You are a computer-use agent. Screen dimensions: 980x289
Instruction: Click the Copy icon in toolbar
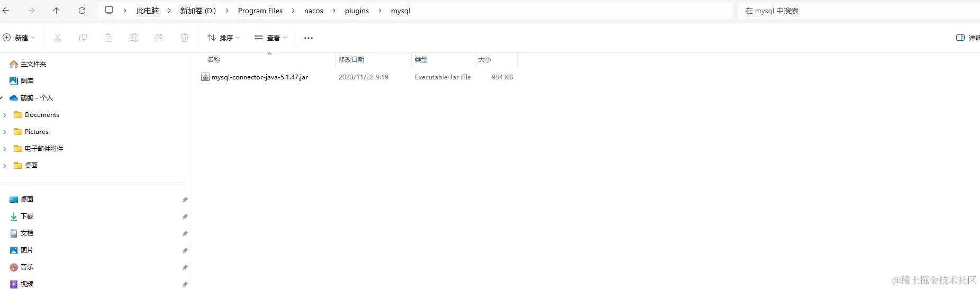pos(83,38)
